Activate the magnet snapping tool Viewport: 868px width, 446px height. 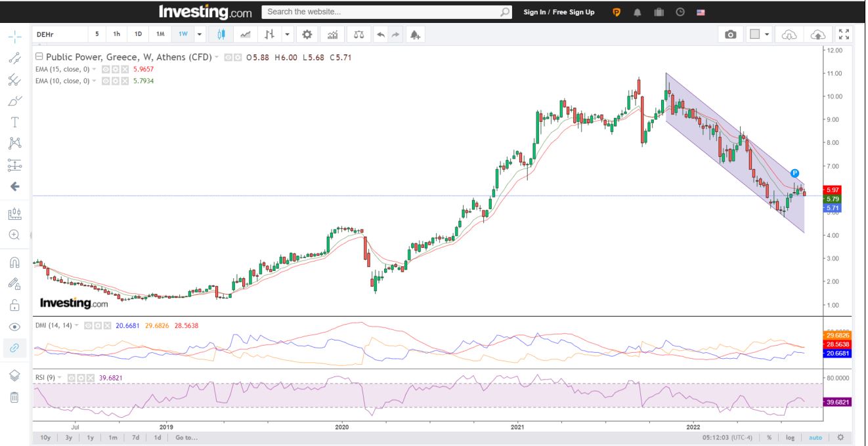click(x=14, y=262)
